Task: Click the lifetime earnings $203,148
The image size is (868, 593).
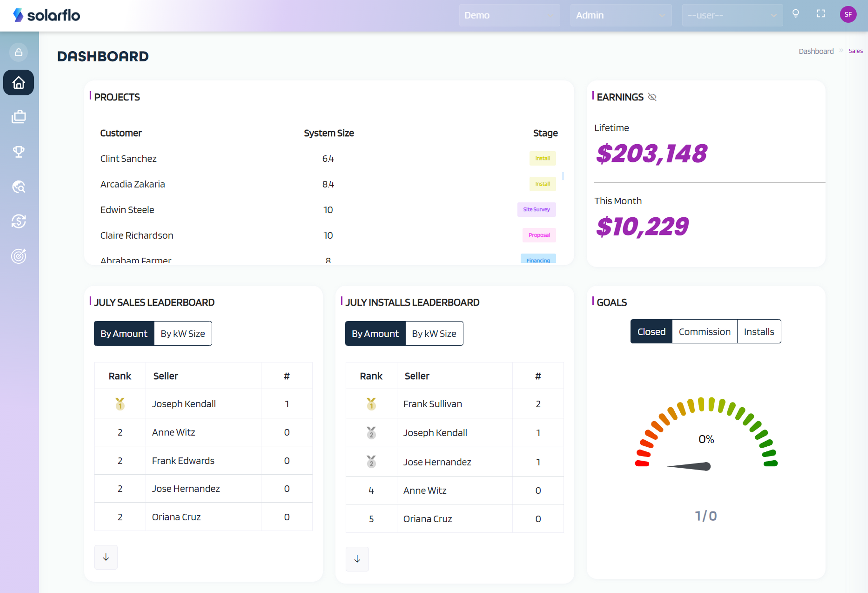Action: [651, 154]
